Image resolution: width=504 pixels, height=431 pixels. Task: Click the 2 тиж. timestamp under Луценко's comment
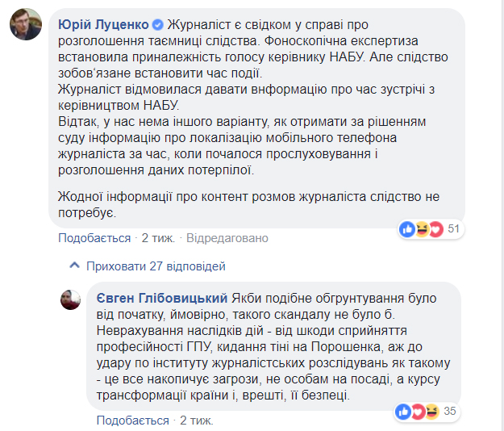[x=158, y=238]
